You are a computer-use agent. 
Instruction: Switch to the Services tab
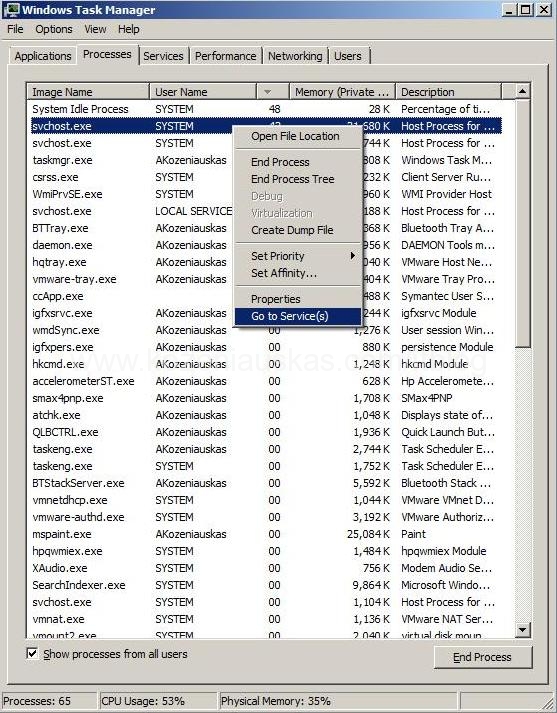click(x=163, y=56)
